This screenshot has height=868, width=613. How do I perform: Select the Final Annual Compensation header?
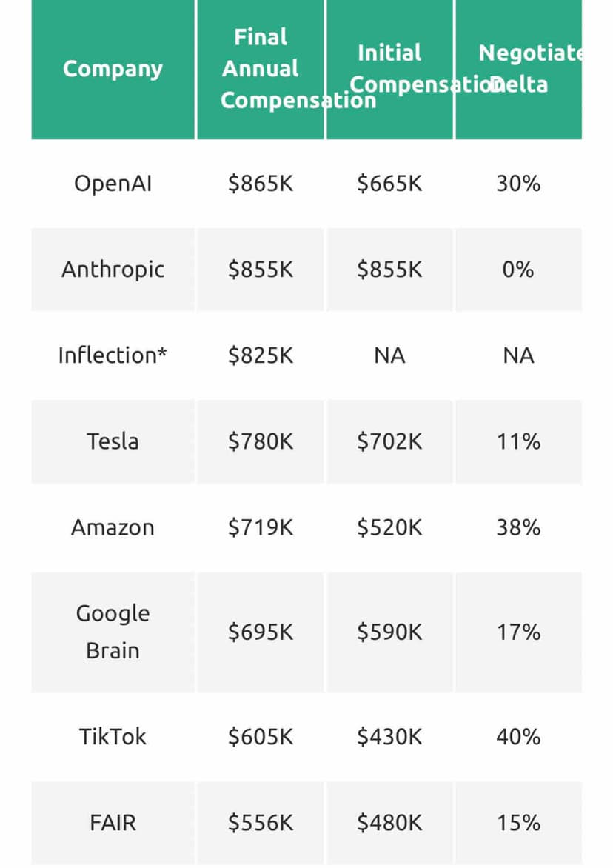(261, 69)
